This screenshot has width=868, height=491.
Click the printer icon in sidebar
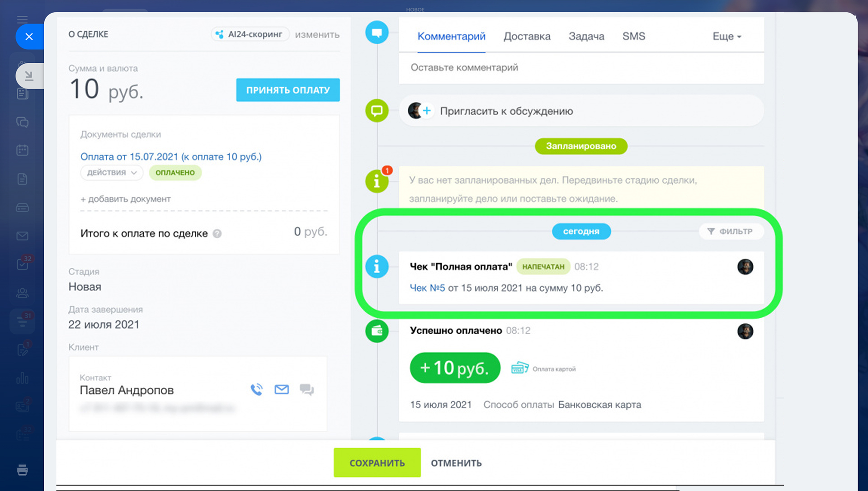click(22, 470)
